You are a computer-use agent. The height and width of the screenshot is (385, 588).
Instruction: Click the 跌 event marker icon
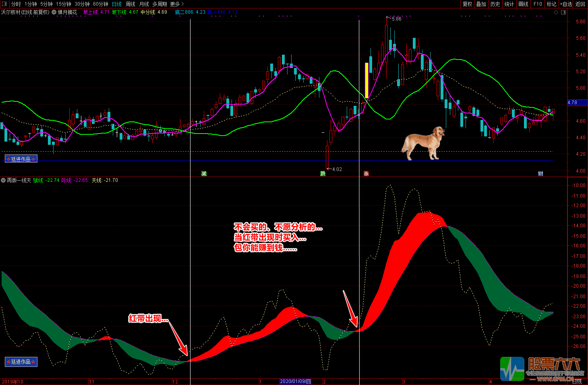(323, 173)
